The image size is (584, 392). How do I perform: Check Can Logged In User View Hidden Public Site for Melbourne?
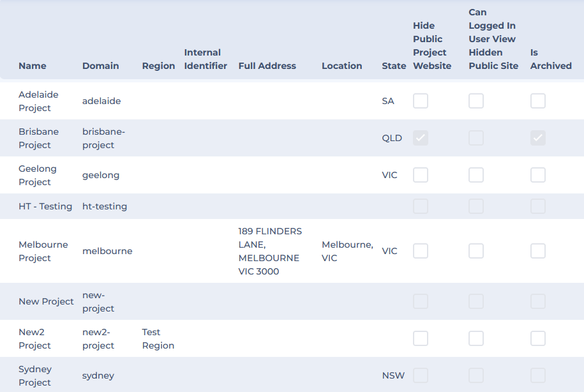click(475, 251)
